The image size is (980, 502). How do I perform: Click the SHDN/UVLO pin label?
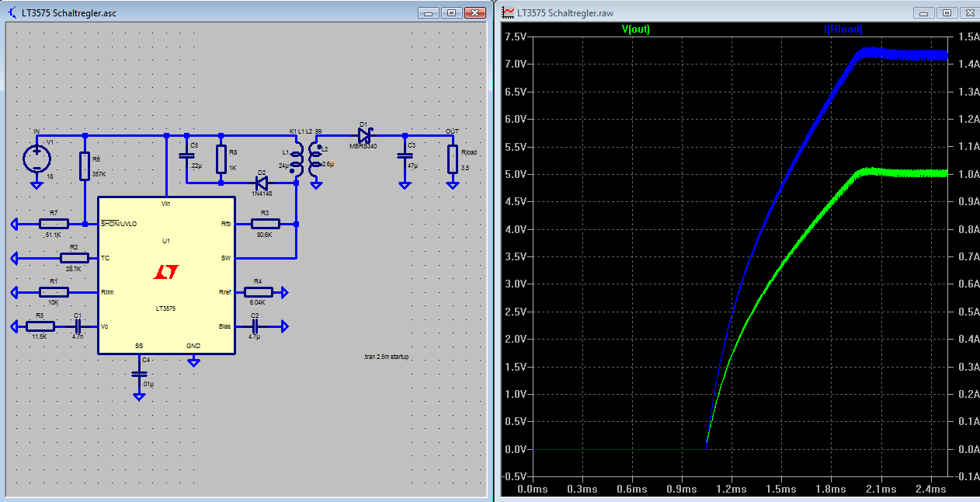pyautogui.click(x=119, y=224)
